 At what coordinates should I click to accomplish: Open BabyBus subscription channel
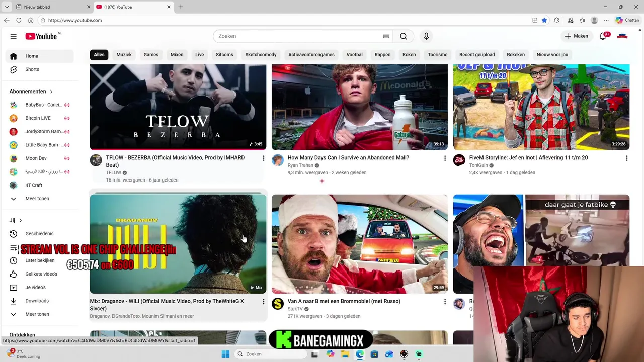(x=40, y=105)
